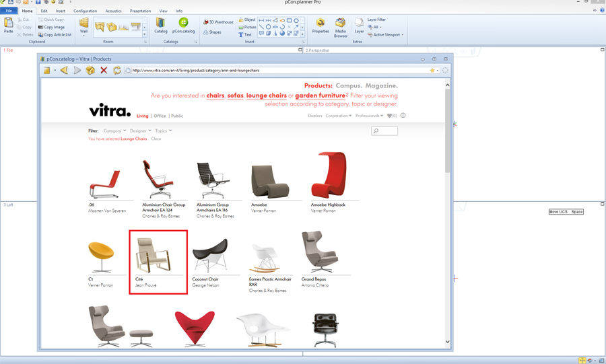Open the Category filter dropdown
Screen dimensions: 606x364
click(114, 131)
